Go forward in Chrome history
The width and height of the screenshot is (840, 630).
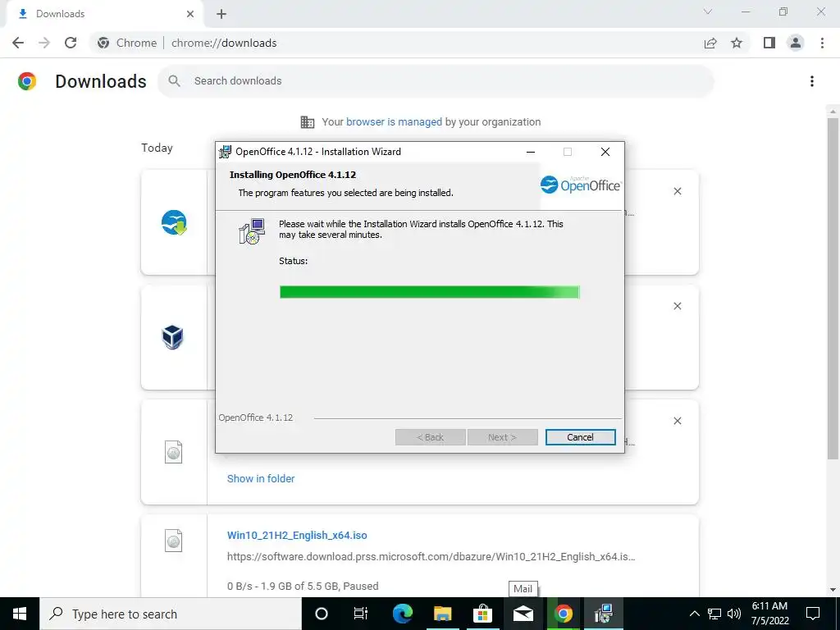point(44,43)
